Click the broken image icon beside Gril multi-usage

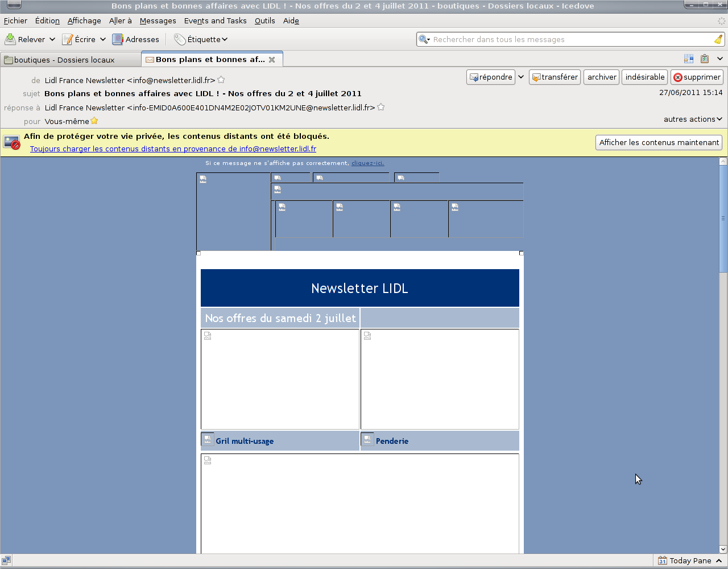coord(208,440)
